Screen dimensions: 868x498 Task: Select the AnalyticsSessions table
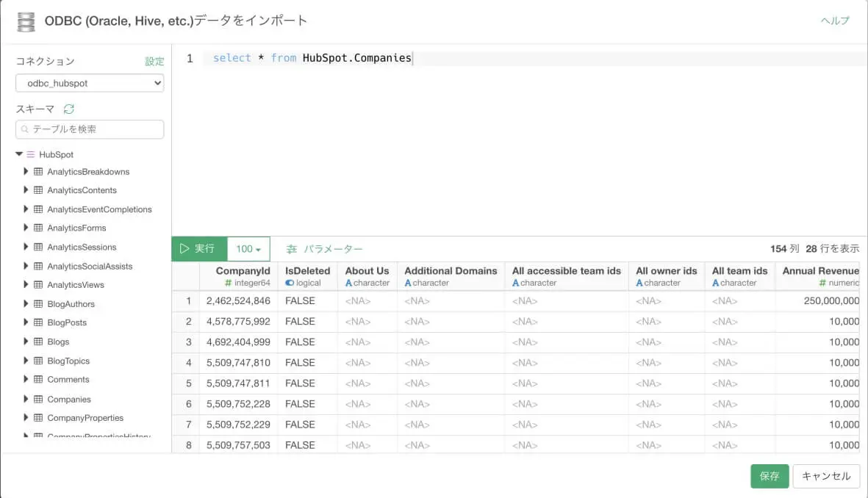tap(82, 247)
